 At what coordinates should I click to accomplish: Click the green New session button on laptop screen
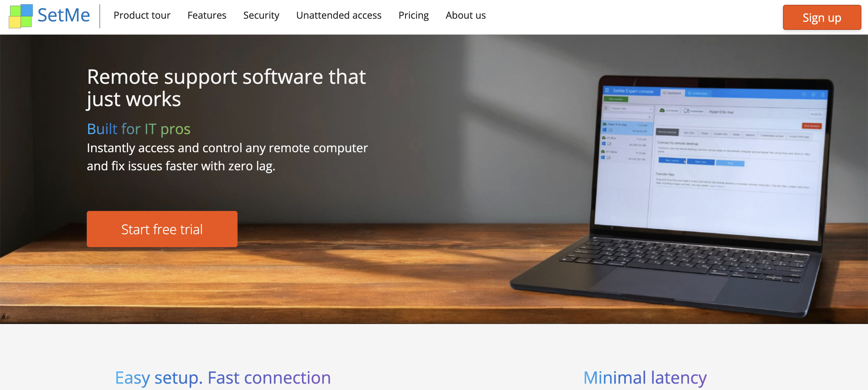[x=616, y=99]
